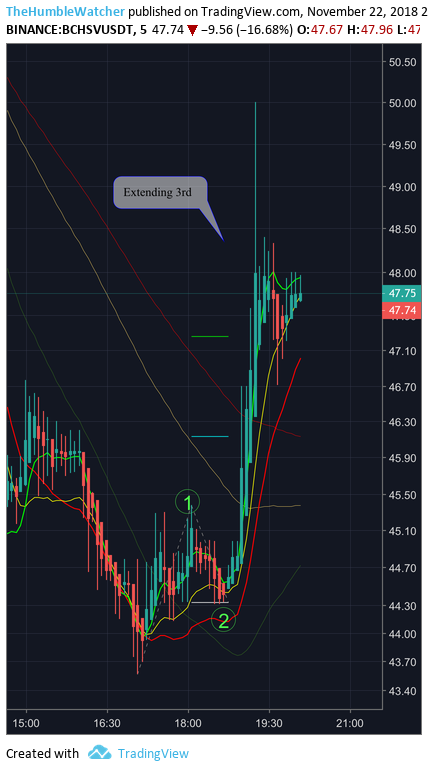Click the 19:30 time axis label
Viewport: 428px width, 771px height.
point(269,724)
